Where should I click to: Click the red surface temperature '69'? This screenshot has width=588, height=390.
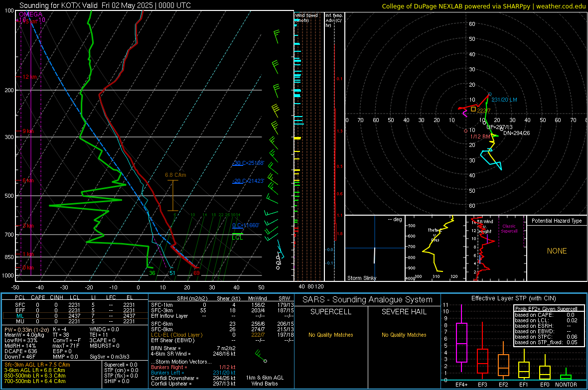click(196, 273)
